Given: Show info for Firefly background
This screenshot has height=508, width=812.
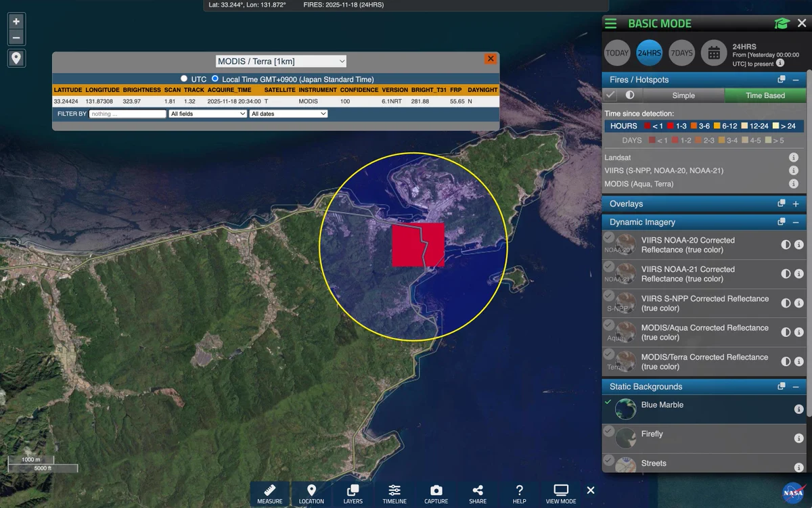Looking at the screenshot, I should pos(798,438).
